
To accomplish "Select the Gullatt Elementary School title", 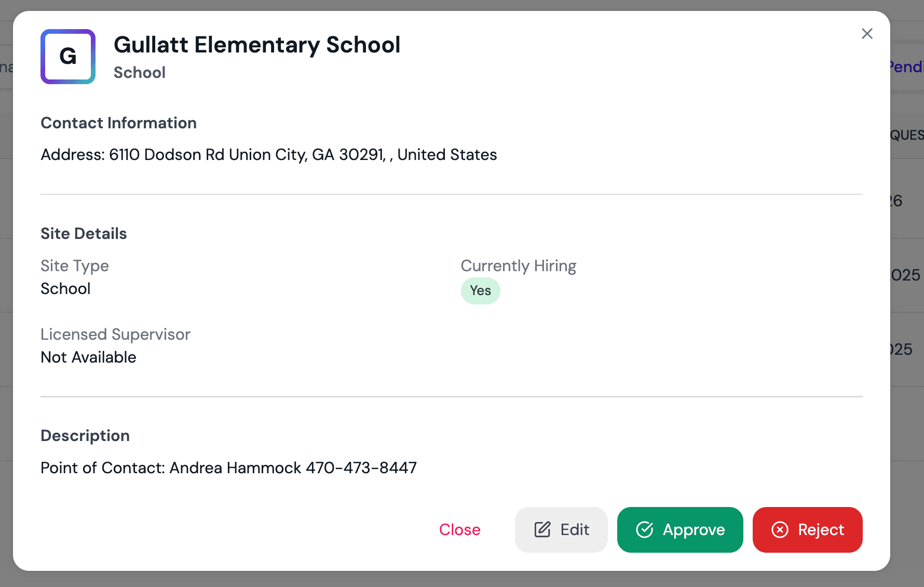I will click(x=257, y=45).
